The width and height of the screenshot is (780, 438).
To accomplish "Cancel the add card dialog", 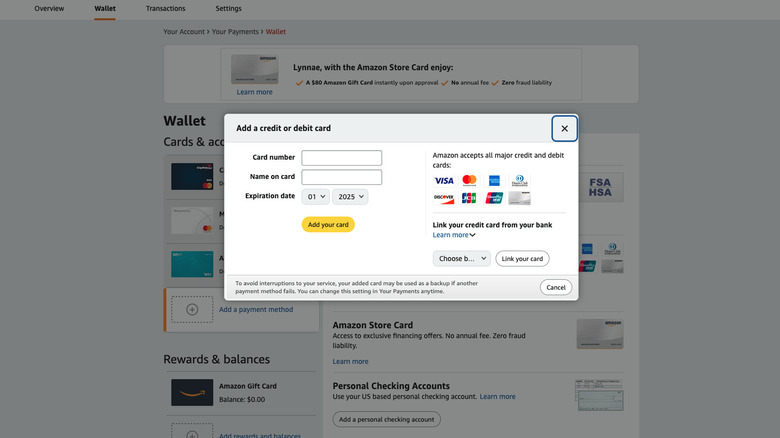I will [x=556, y=287].
